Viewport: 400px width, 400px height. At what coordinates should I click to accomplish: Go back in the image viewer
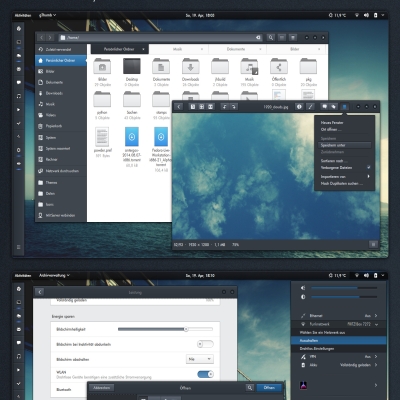[x=179, y=107]
